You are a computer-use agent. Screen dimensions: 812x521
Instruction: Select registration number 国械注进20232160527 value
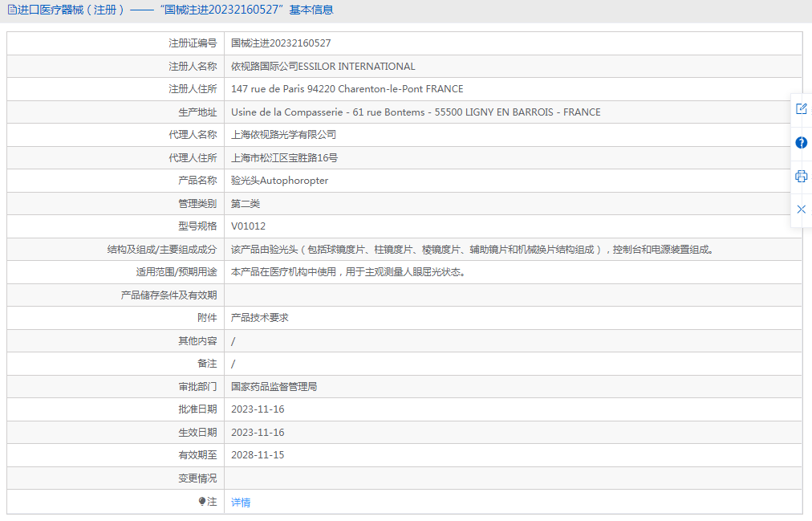281,43
